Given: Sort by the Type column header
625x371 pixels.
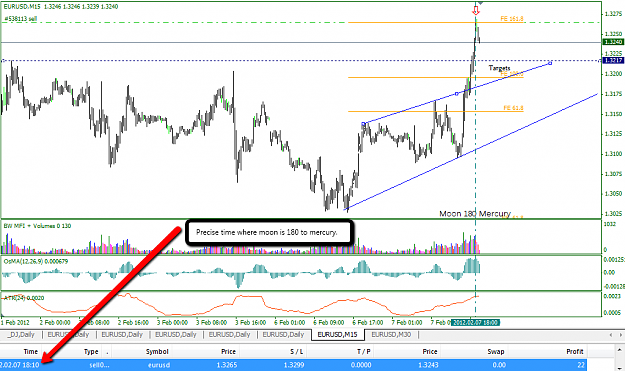Looking at the screenshot, I should pyautogui.click(x=91, y=351).
